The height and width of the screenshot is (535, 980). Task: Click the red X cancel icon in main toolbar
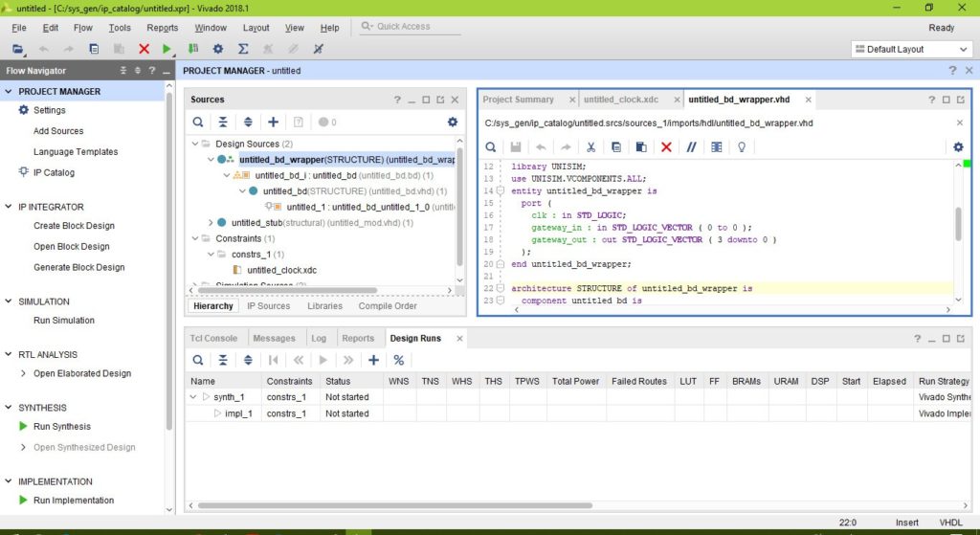(144, 49)
